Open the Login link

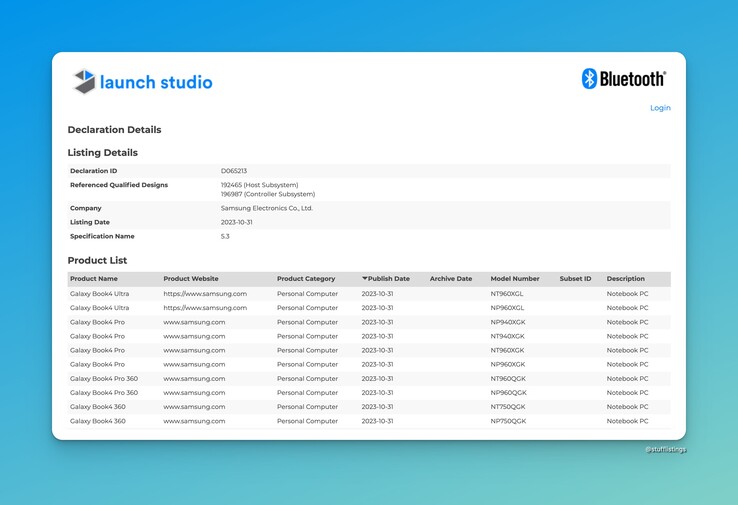(x=660, y=108)
